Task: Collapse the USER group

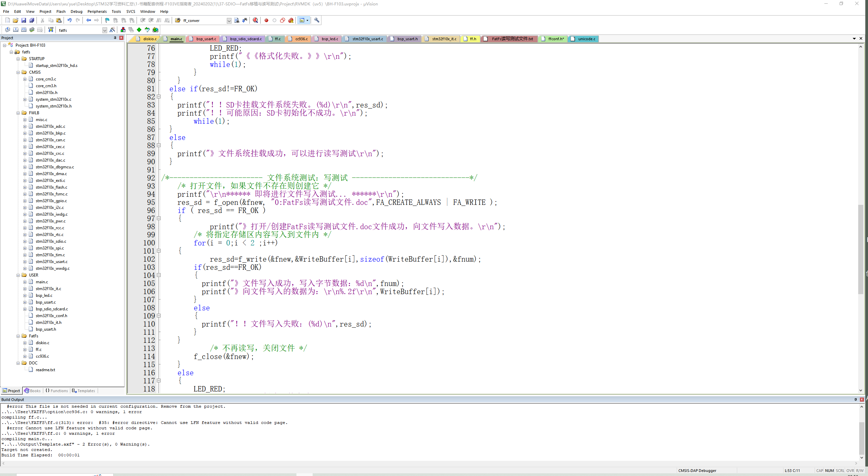Action: [x=18, y=275]
